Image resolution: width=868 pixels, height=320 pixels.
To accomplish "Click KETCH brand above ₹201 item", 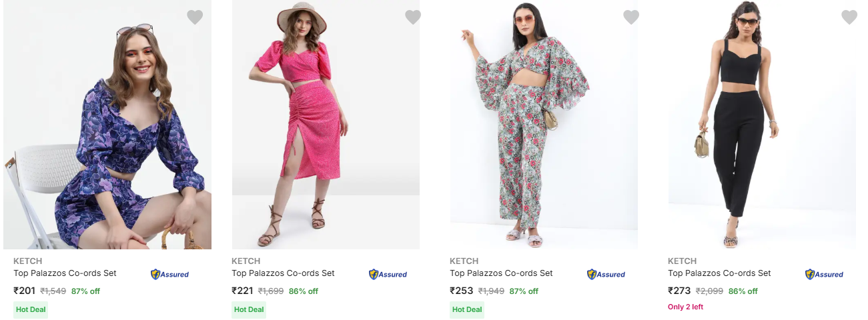I will coord(27,261).
